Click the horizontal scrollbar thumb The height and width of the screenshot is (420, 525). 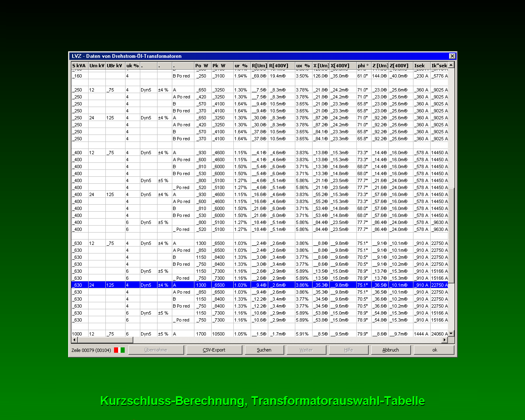click(x=105, y=340)
